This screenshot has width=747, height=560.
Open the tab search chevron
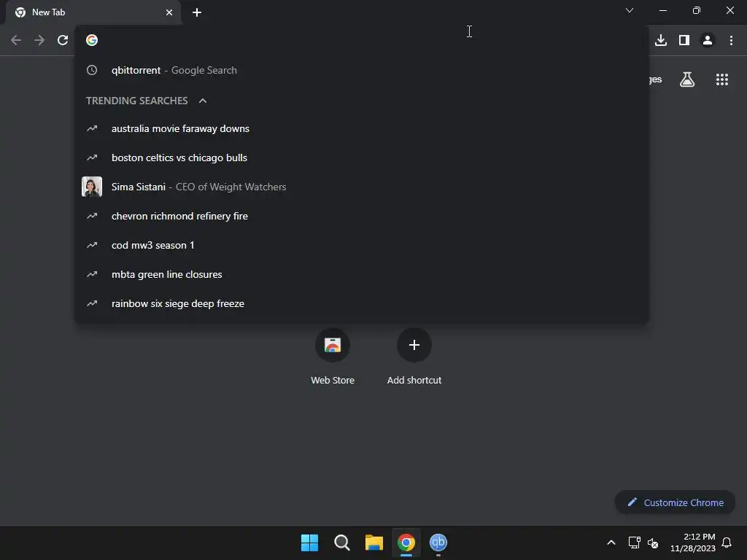click(630, 10)
